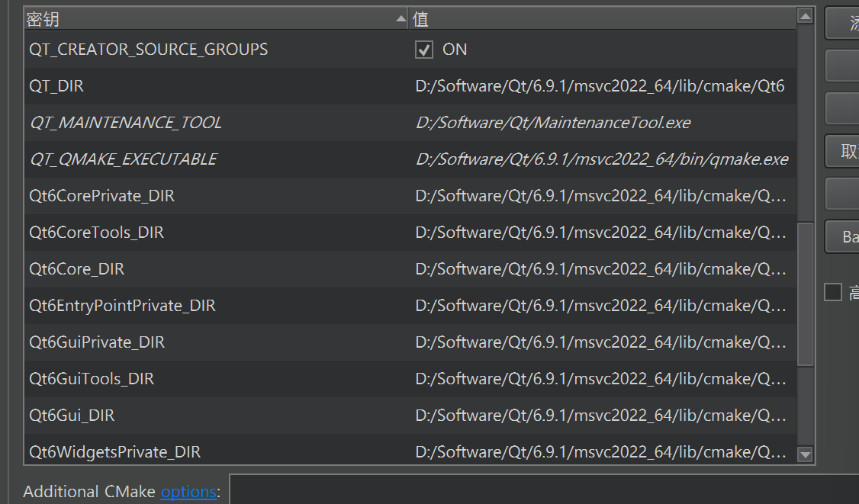Select the QT_DIR key
The image size is (859, 504).
56,86
